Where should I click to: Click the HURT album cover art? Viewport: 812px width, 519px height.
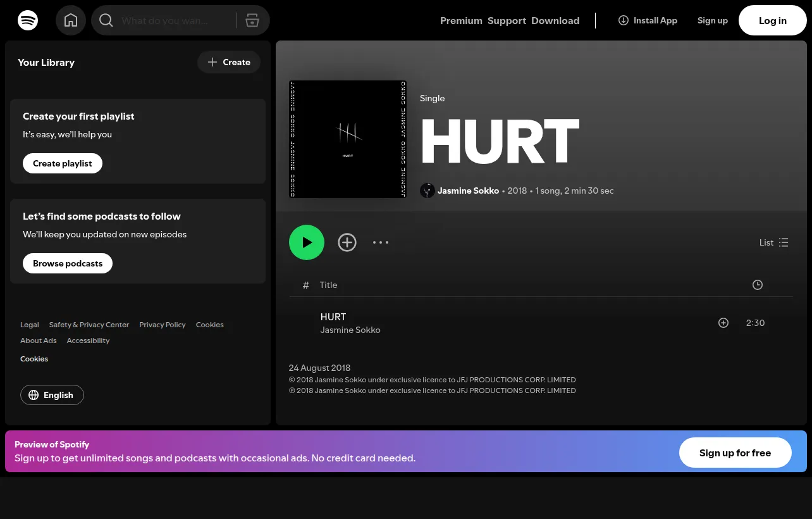[x=348, y=139]
